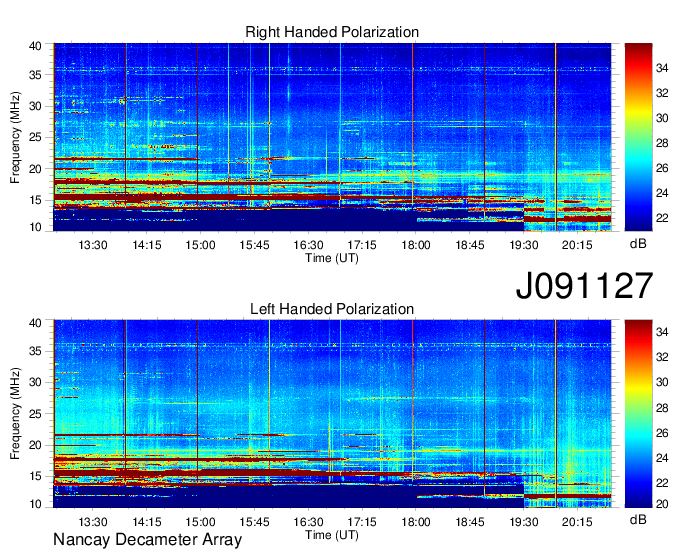Click the 15:00 tick on top time axis

(200, 245)
